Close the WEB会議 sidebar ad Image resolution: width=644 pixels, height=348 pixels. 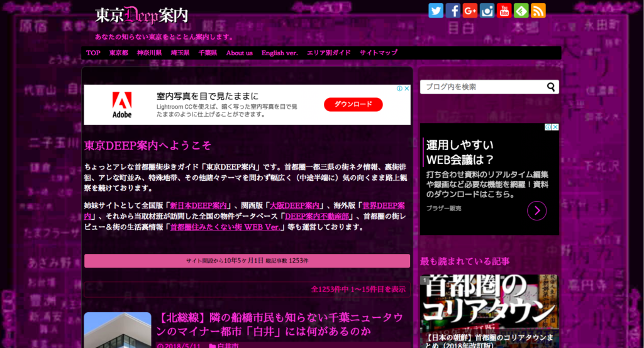click(x=555, y=128)
